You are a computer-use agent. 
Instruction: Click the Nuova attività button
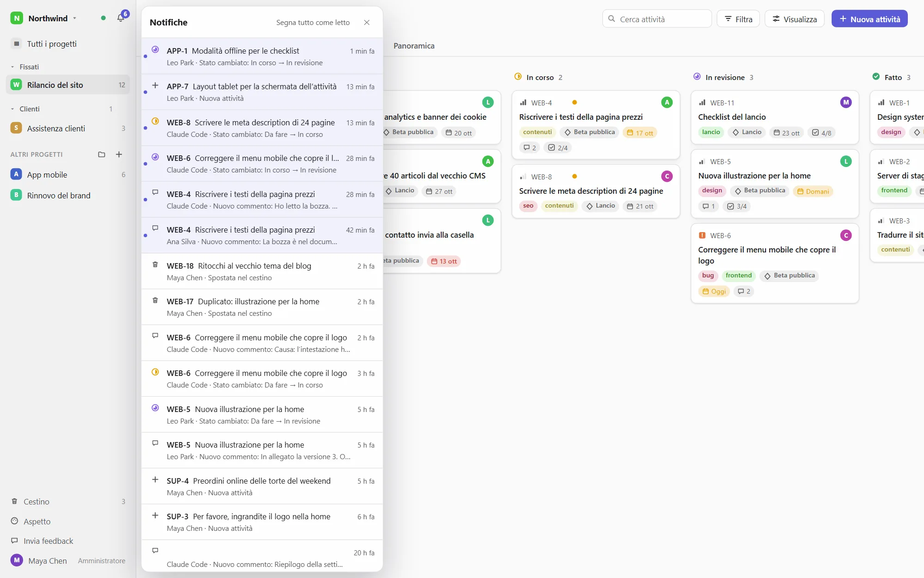(869, 19)
